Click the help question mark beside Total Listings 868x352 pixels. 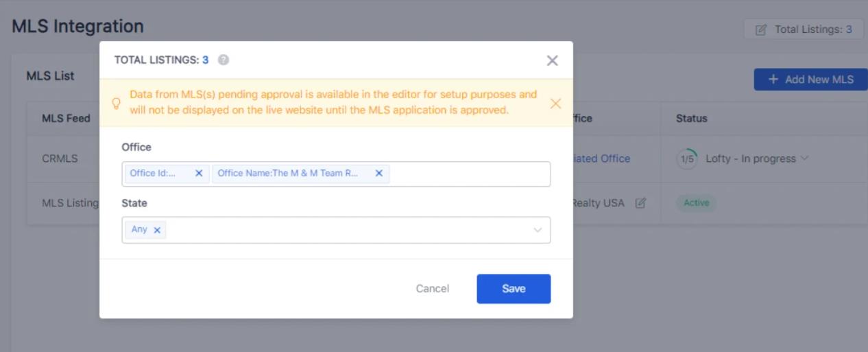tap(223, 60)
